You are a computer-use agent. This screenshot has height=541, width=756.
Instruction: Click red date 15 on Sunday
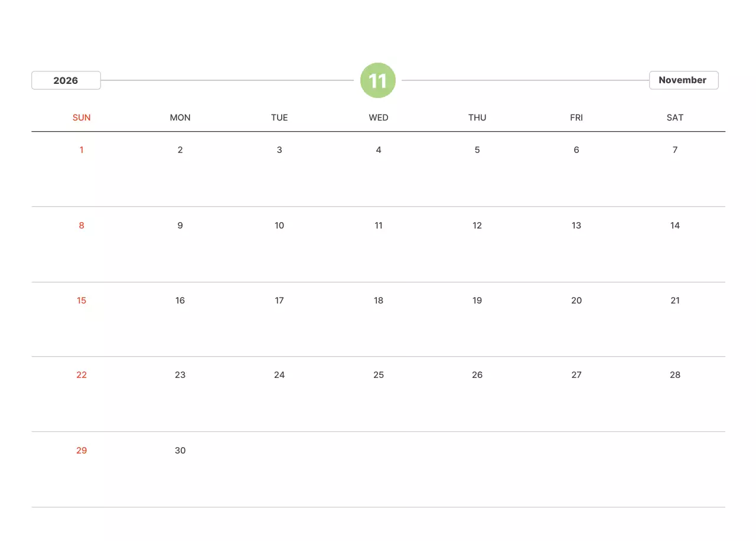pos(82,301)
